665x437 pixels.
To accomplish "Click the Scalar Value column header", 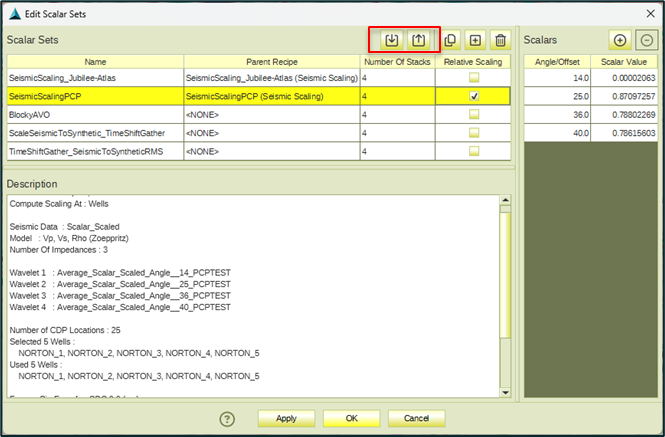I will point(624,62).
